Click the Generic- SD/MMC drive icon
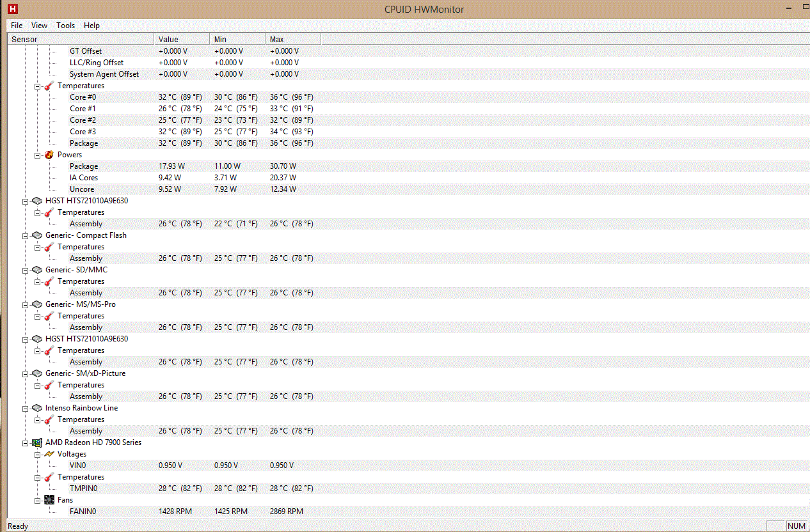810x532 pixels. point(37,270)
